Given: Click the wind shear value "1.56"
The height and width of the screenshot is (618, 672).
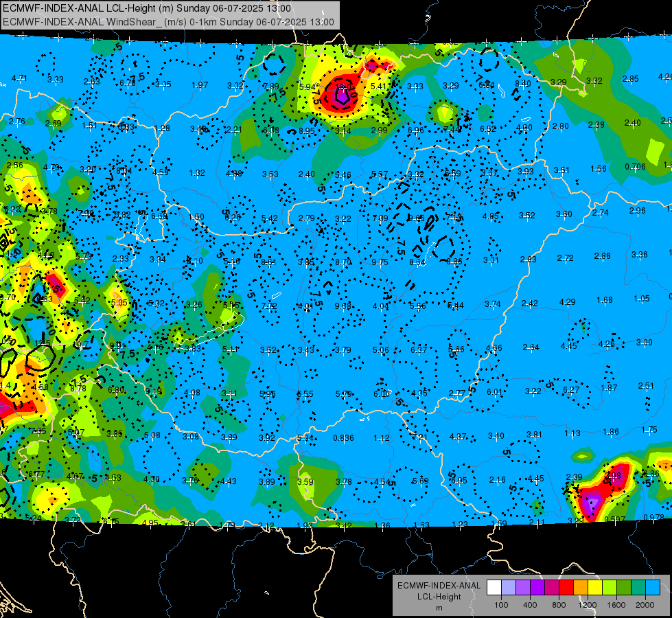Looking at the screenshot, I should pyautogui.click(x=599, y=168).
